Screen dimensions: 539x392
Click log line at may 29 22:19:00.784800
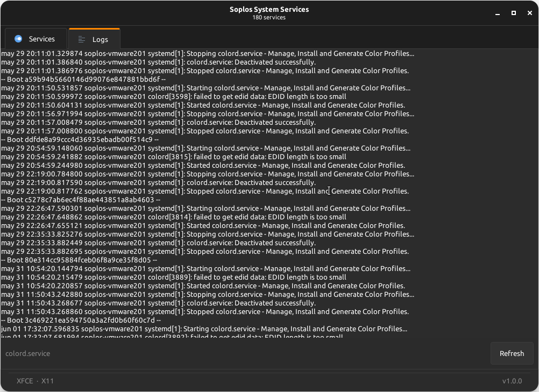point(208,174)
